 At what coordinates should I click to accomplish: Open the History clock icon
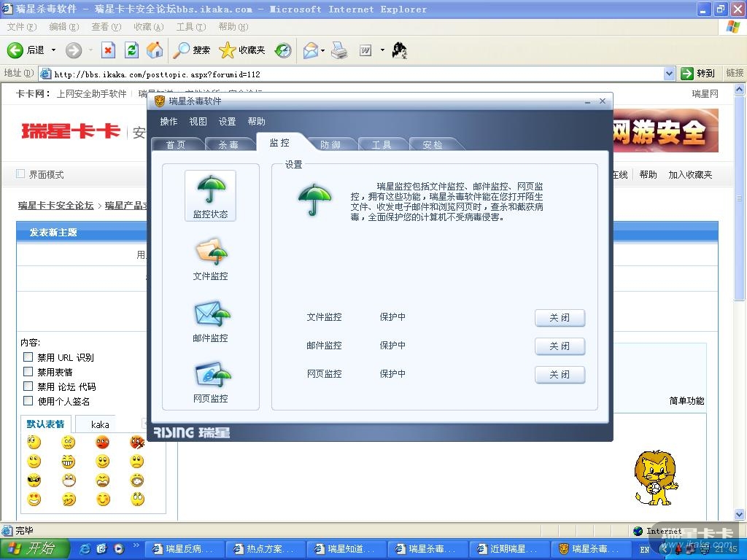[283, 50]
